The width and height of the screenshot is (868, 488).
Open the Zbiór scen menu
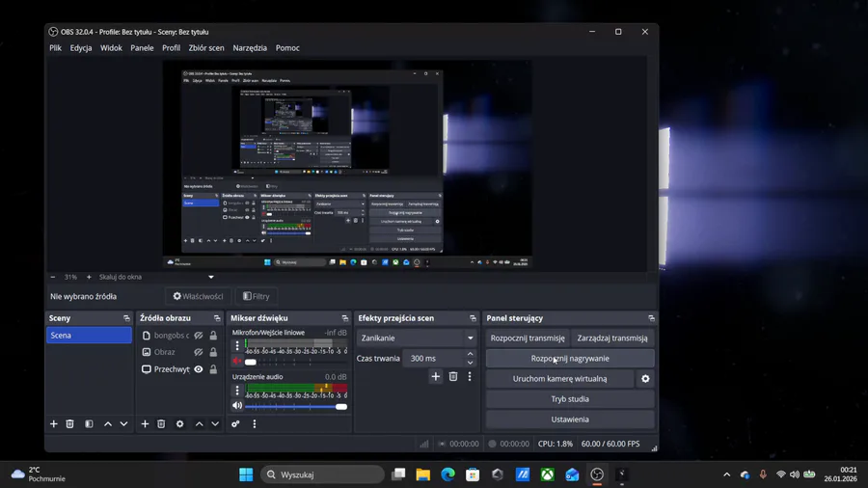[x=206, y=48]
